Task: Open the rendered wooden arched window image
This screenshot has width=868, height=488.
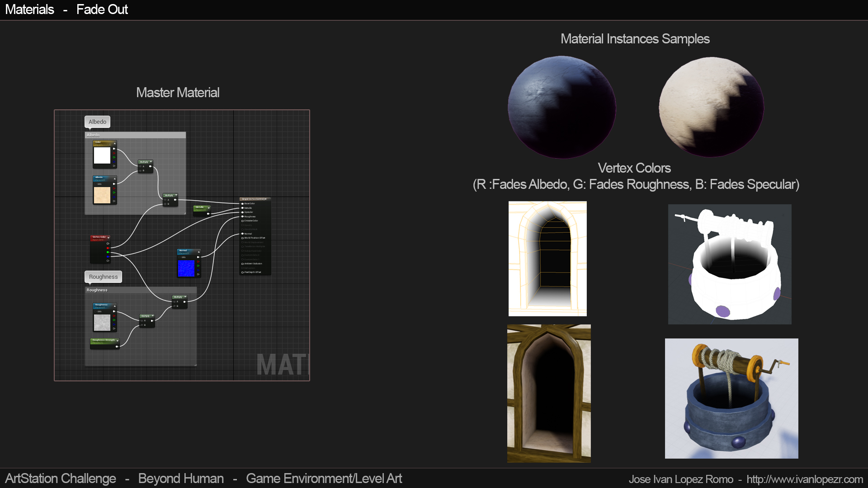Action: tap(549, 394)
